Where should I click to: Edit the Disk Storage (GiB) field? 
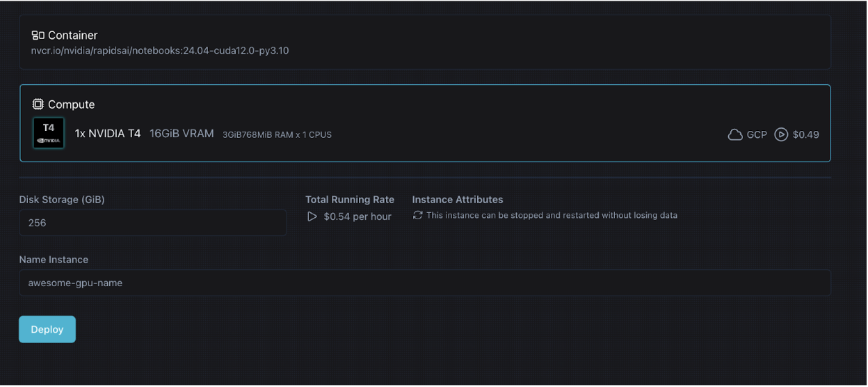pos(153,223)
